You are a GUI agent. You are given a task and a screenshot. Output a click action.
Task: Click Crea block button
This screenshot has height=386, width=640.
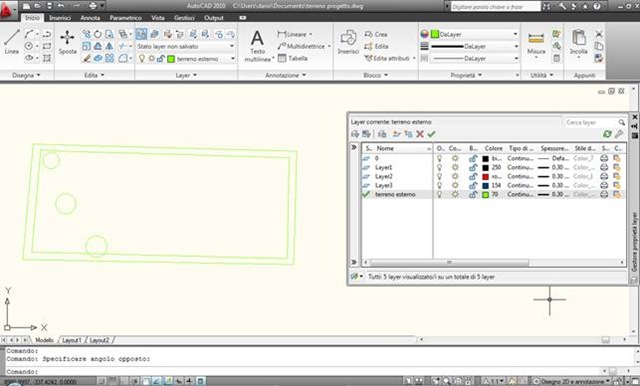(376, 34)
